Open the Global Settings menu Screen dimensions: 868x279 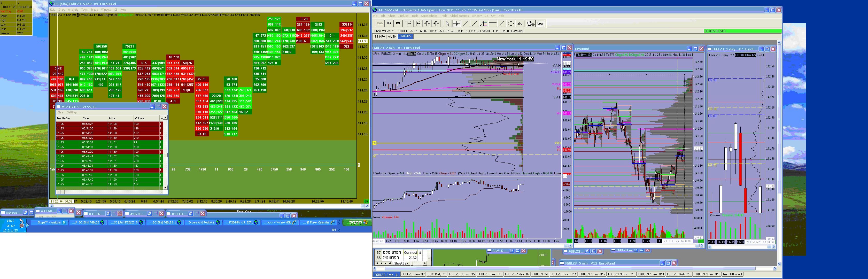point(459,16)
